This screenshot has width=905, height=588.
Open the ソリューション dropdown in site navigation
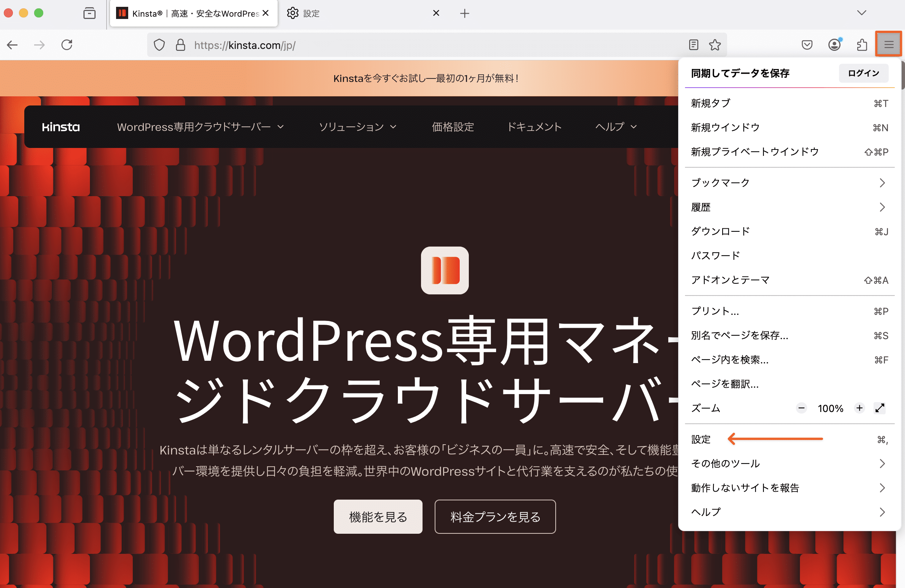click(357, 127)
